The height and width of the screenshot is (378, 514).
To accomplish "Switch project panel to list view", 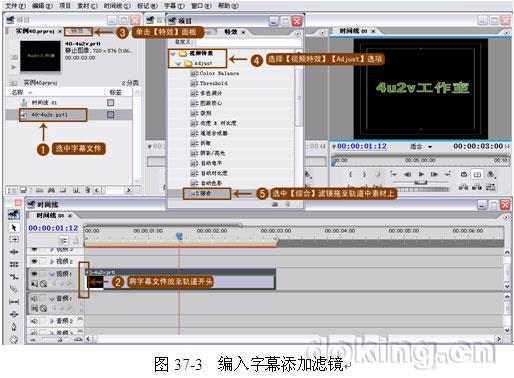I will [12, 190].
